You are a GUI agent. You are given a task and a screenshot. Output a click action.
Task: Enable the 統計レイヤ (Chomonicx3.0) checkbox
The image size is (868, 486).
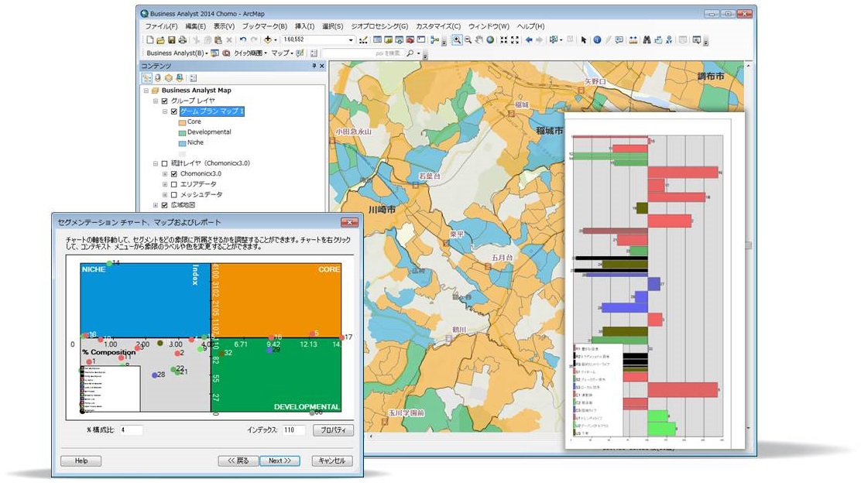(164, 163)
